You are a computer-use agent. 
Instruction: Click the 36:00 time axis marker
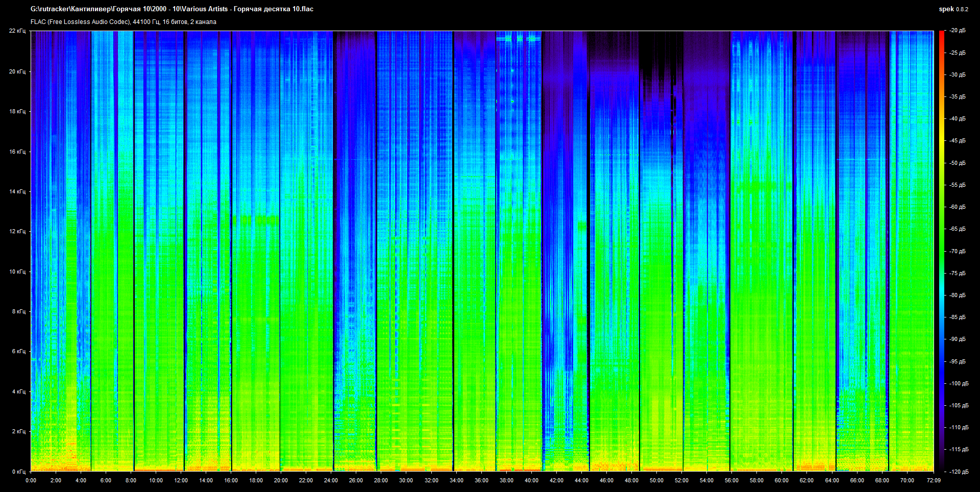click(481, 480)
